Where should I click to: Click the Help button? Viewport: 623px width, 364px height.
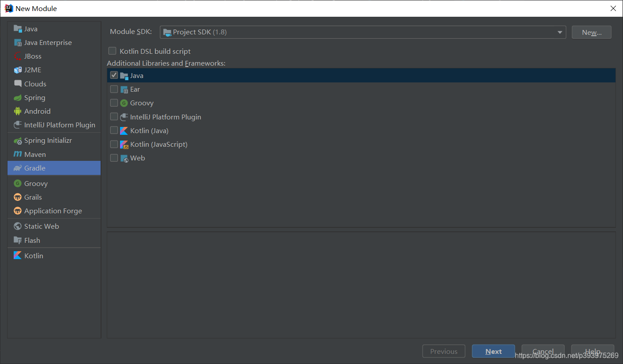(593, 351)
